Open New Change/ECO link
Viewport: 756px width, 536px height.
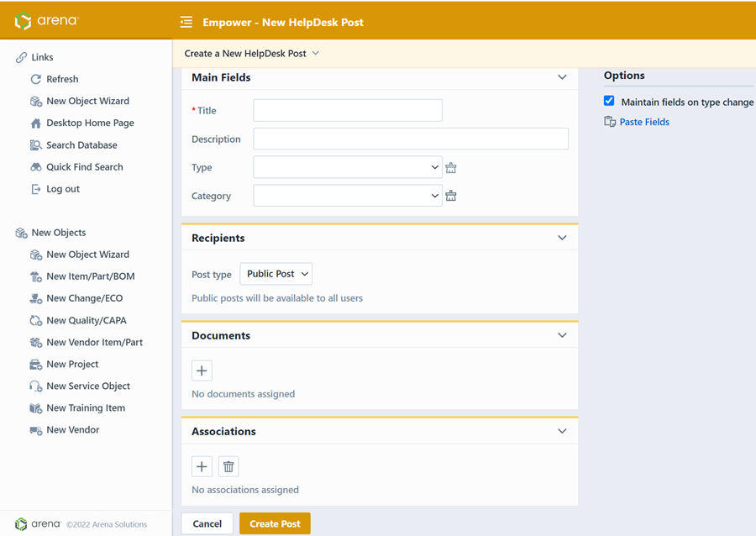(x=84, y=298)
